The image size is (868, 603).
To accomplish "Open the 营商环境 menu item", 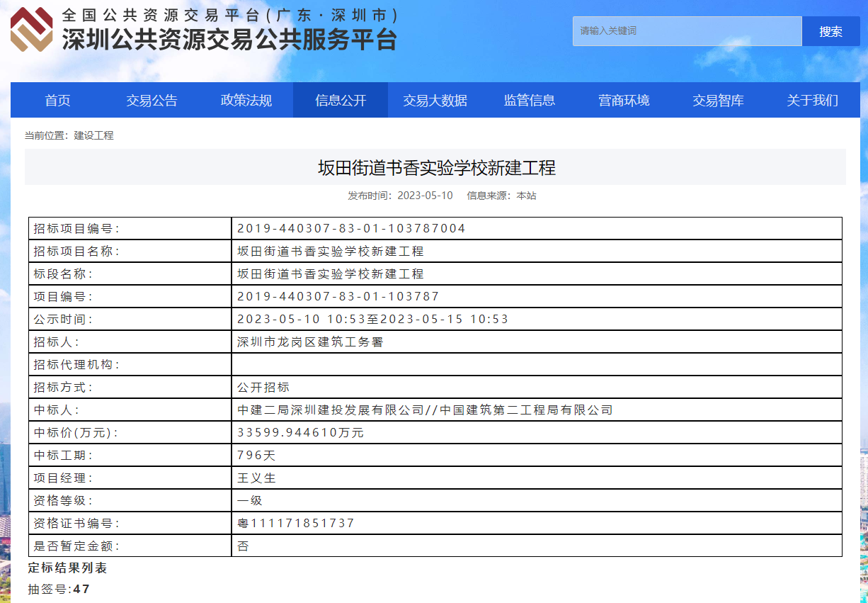I will click(x=624, y=100).
